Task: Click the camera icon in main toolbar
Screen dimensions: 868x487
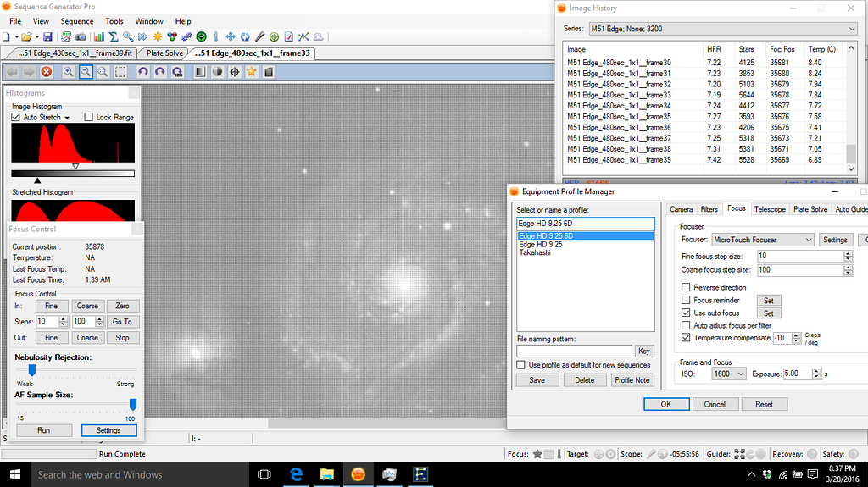Action: tap(81, 36)
